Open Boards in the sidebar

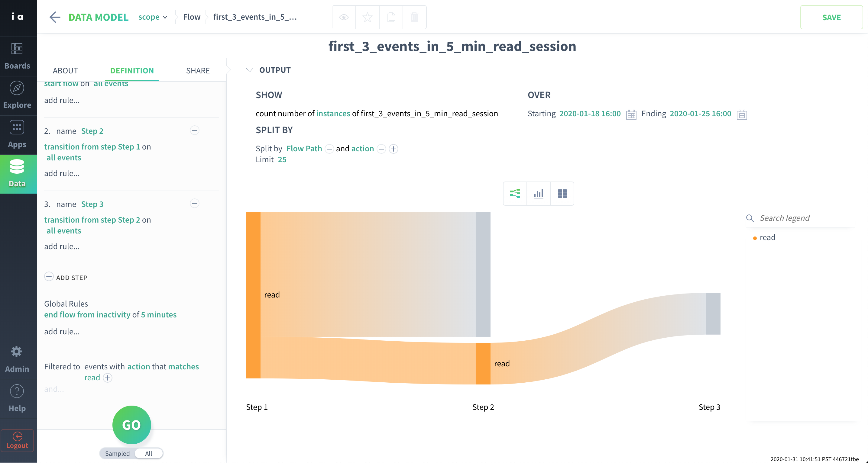click(x=17, y=56)
